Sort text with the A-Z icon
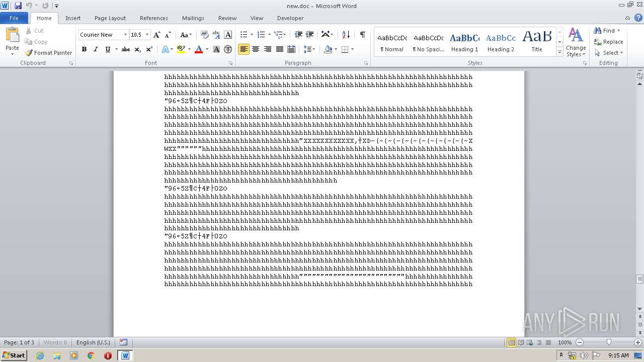 click(346, 35)
